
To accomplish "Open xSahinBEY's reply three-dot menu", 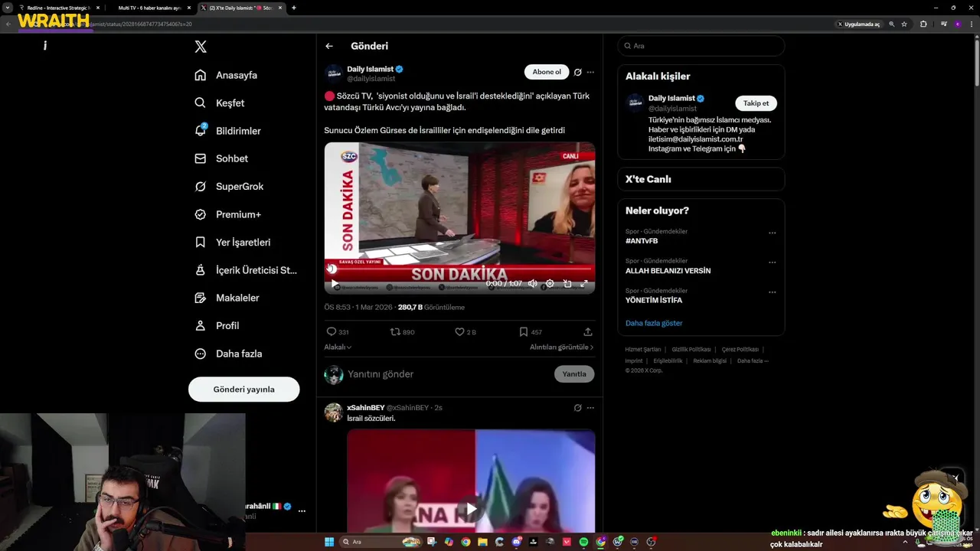I will pyautogui.click(x=590, y=408).
